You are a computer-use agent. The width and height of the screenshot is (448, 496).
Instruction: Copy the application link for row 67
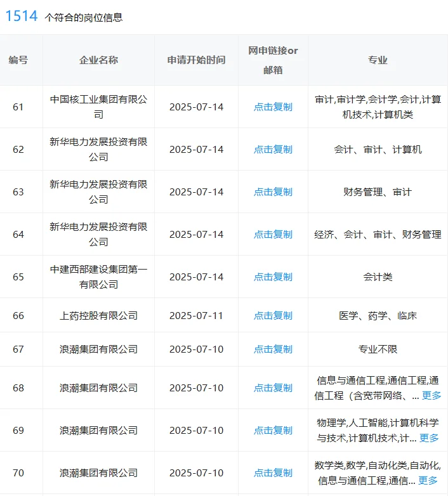tap(273, 349)
